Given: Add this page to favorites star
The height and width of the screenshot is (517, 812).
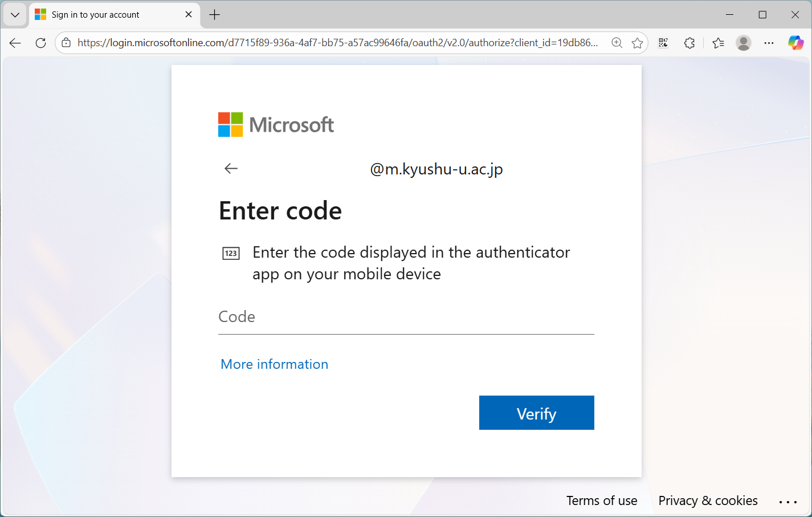Looking at the screenshot, I should [637, 43].
